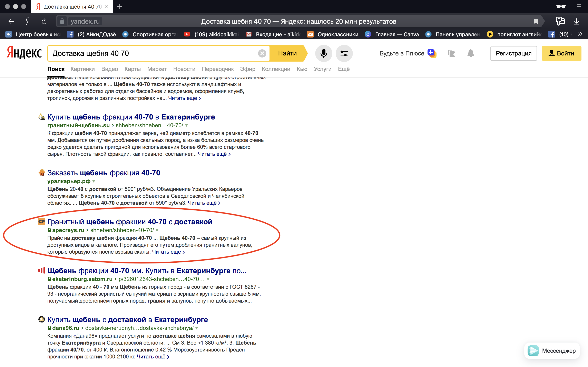Viewport: 588px width, 367px height.
Task: Expand dropdown next to уралкарьер.рф
Action: click(94, 181)
